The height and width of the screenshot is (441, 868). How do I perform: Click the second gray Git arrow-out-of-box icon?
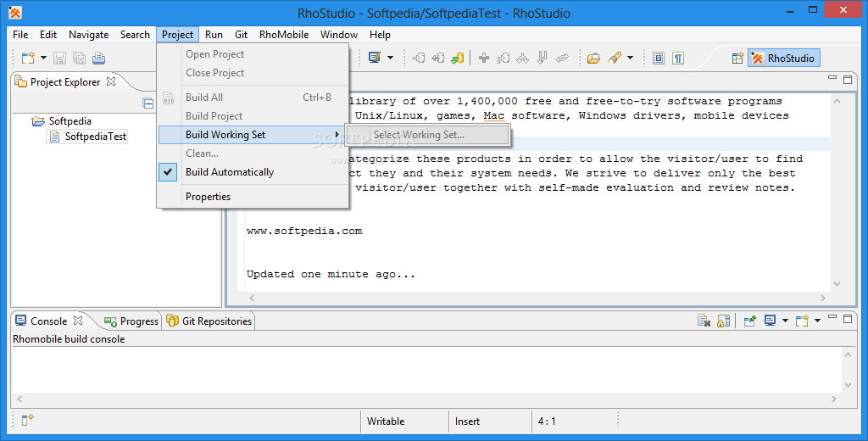coord(438,58)
